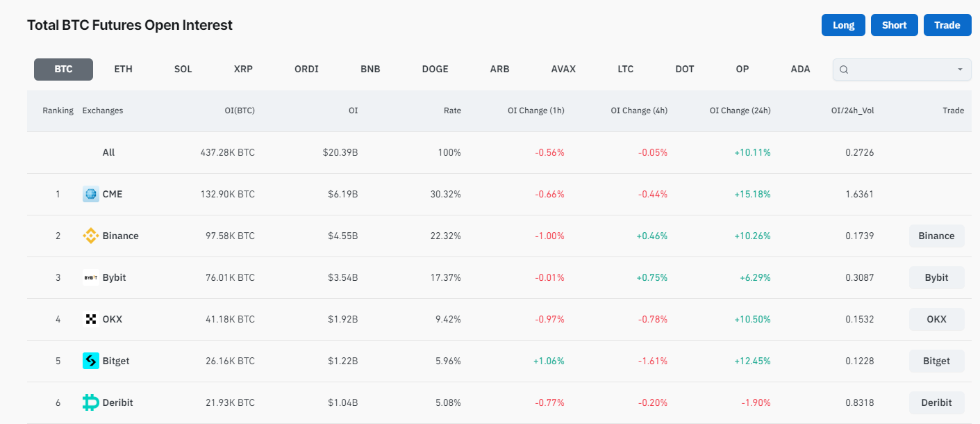This screenshot has width=980, height=424.
Task: Click the search magnifier icon
Action: coord(844,70)
